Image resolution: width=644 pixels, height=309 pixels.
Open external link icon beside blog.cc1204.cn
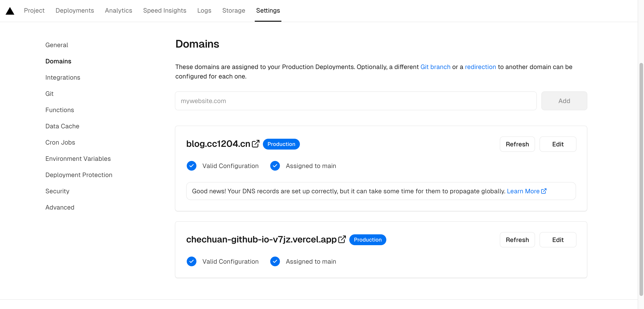(x=255, y=144)
